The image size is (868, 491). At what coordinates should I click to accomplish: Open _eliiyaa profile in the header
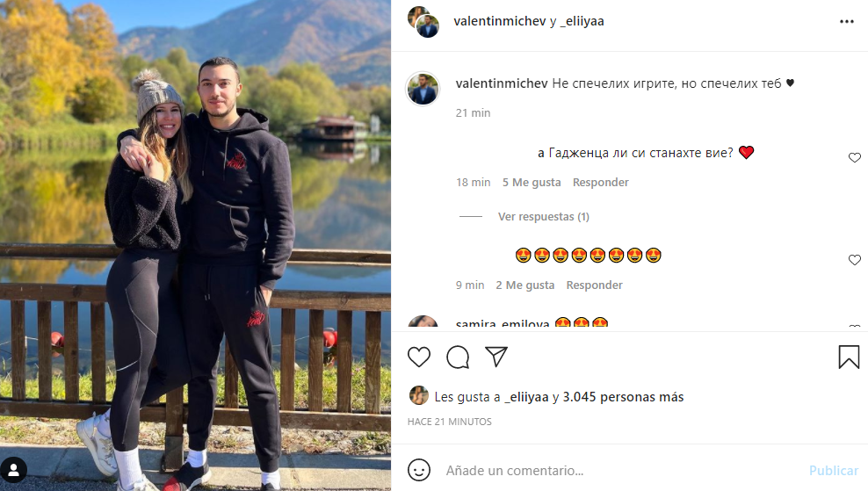[x=582, y=21]
